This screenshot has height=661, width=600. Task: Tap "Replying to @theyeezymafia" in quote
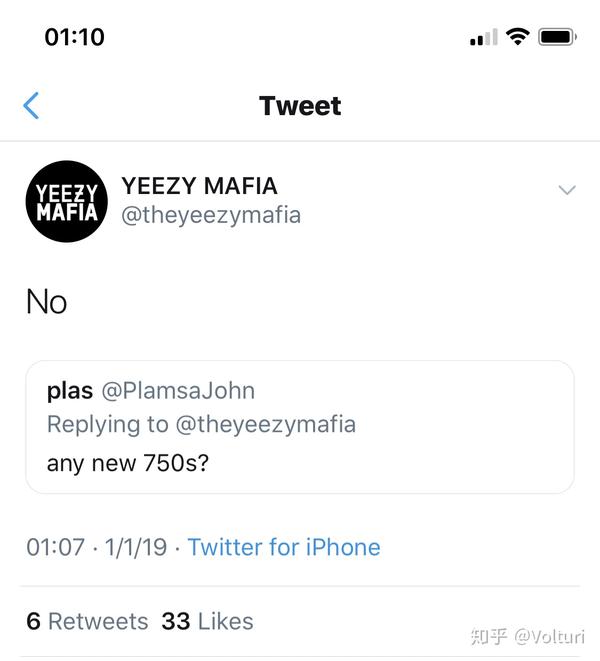(x=201, y=424)
